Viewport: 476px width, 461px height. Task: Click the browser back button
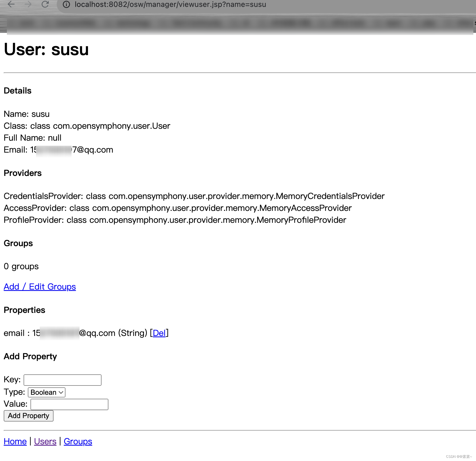pyautogui.click(x=11, y=5)
